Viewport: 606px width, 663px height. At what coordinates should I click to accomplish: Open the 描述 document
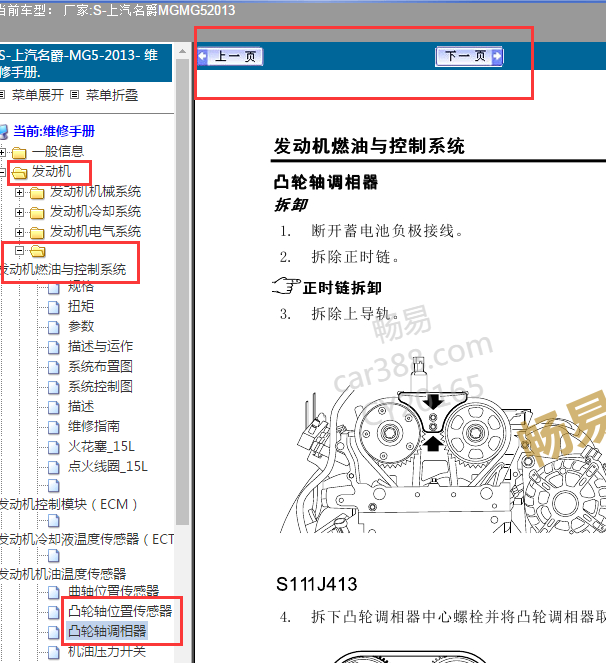tap(81, 406)
